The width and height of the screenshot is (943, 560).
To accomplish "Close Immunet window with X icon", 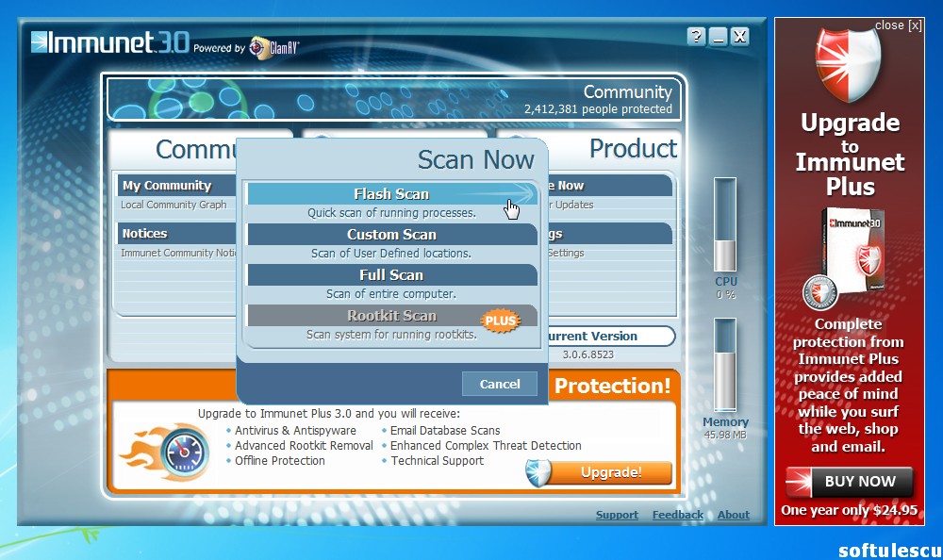I will 740,37.
